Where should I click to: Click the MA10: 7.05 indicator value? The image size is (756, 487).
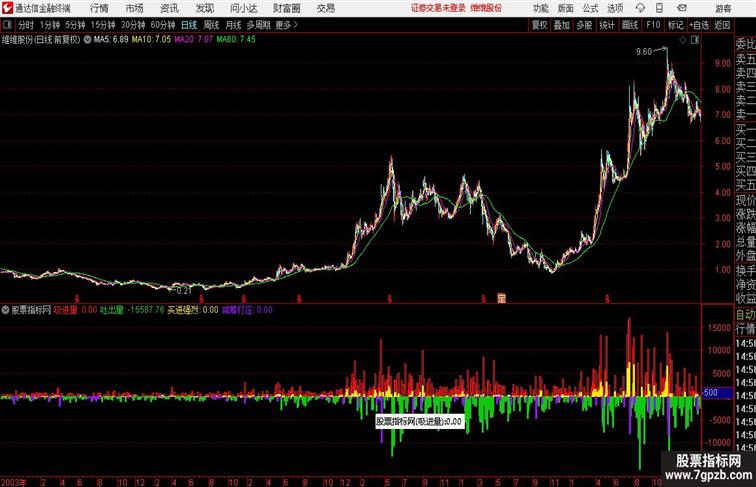click(x=151, y=40)
